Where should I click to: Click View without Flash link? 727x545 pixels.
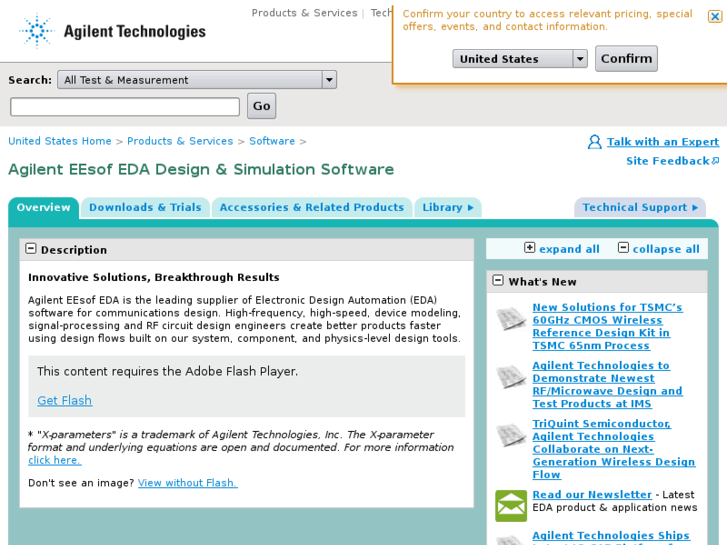tap(188, 483)
